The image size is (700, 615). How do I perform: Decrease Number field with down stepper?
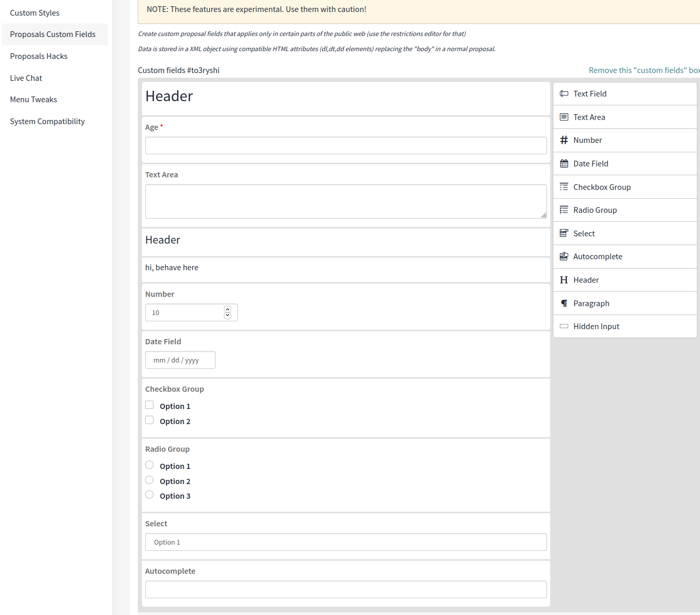(x=228, y=316)
